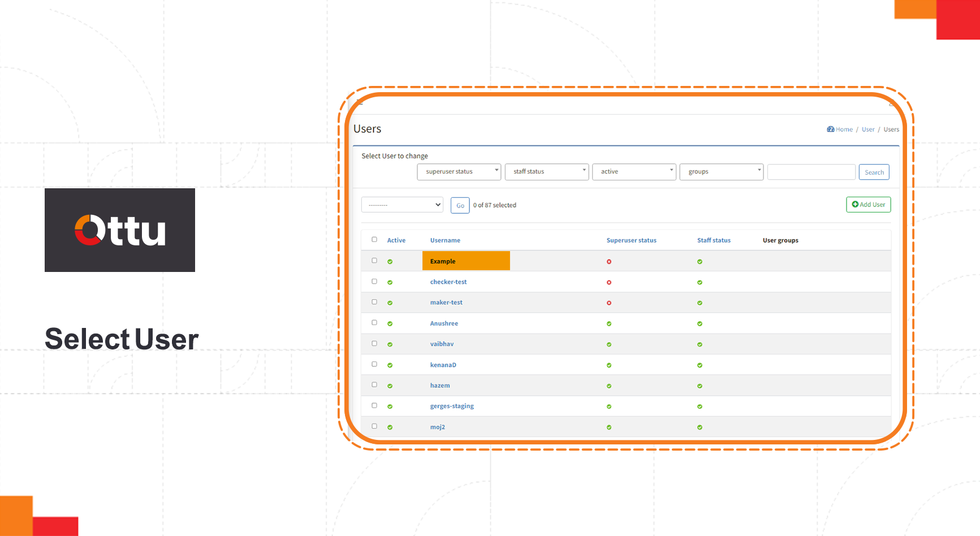Click the red superuser icon for maker-test
The width and height of the screenshot is (980, 536).
coord(609,303)
